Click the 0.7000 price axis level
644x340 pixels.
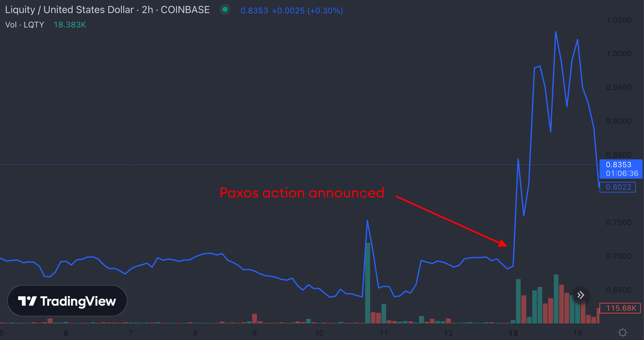pyautogui.click(x=618, y=256)
